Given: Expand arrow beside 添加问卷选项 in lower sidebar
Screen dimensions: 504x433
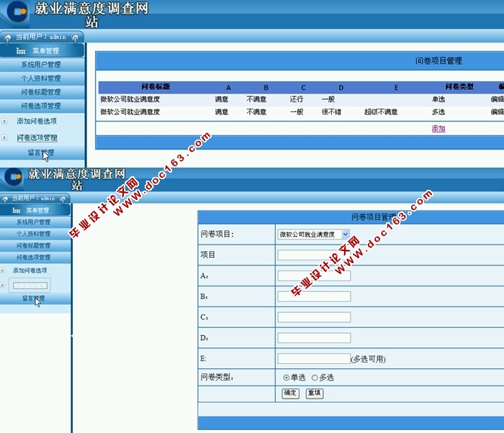Looking at the screenshot, I should (x=4, y=270).
